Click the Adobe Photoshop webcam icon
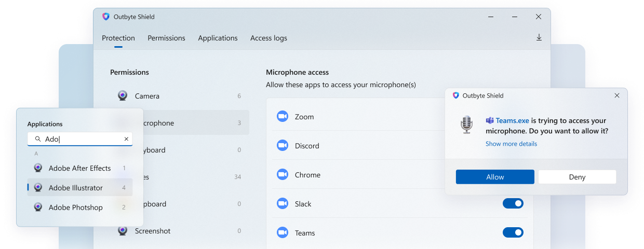This screenshot has height=249, width=644. click(38, 207)
